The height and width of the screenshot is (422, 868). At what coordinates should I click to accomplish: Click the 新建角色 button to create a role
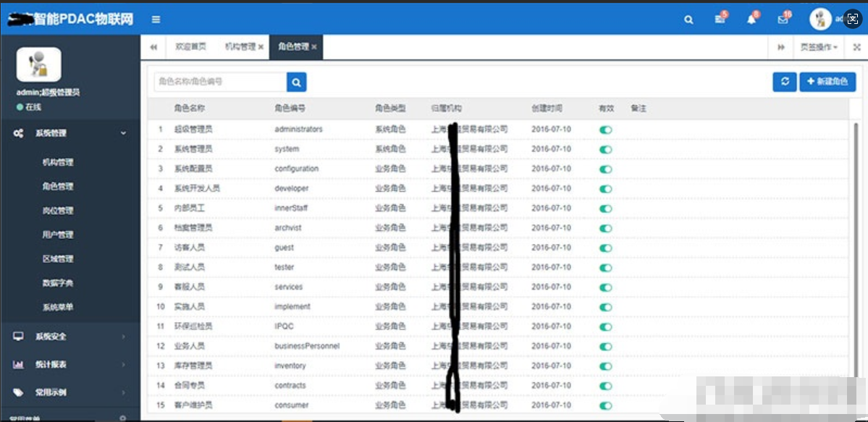pos(827,82)
